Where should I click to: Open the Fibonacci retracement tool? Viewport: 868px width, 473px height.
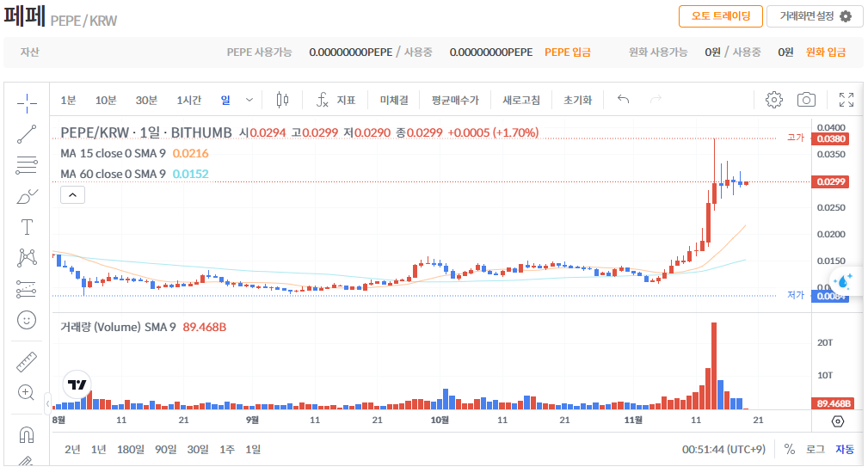(x=27, y=165)
